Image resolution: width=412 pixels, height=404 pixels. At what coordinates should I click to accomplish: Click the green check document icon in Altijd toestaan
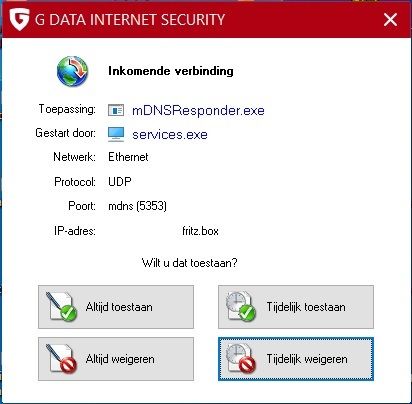pos(61,307)
